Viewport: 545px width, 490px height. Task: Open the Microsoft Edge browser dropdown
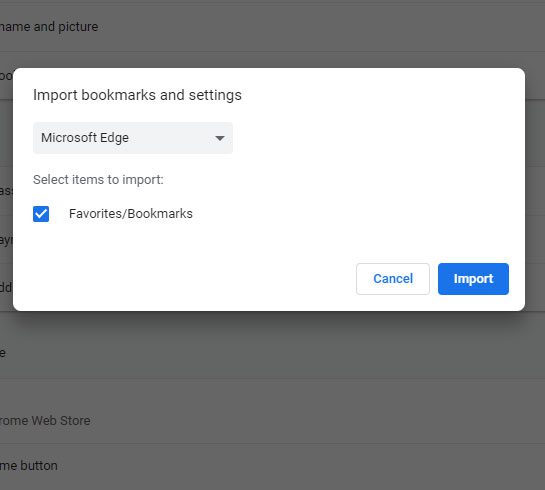pos(133,138)
